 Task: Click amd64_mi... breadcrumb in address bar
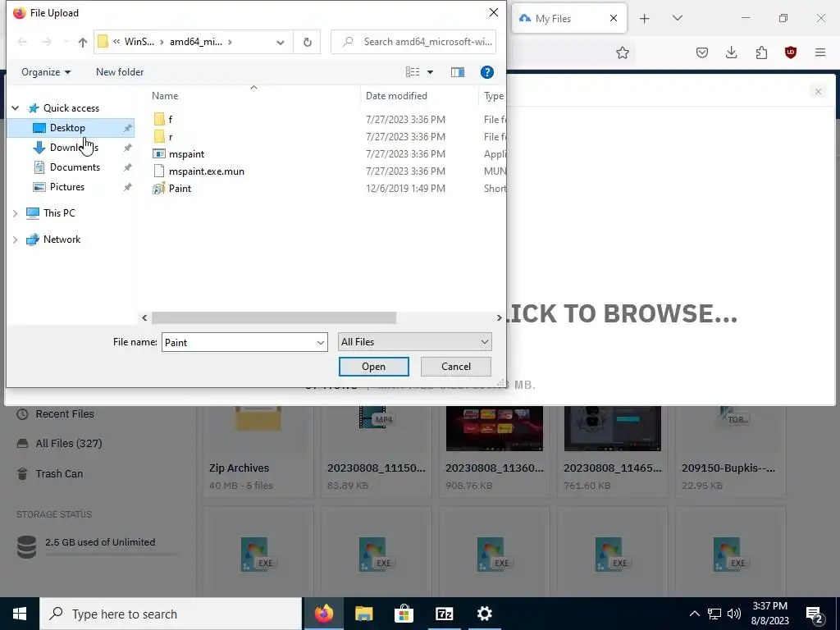pos(196,42)
